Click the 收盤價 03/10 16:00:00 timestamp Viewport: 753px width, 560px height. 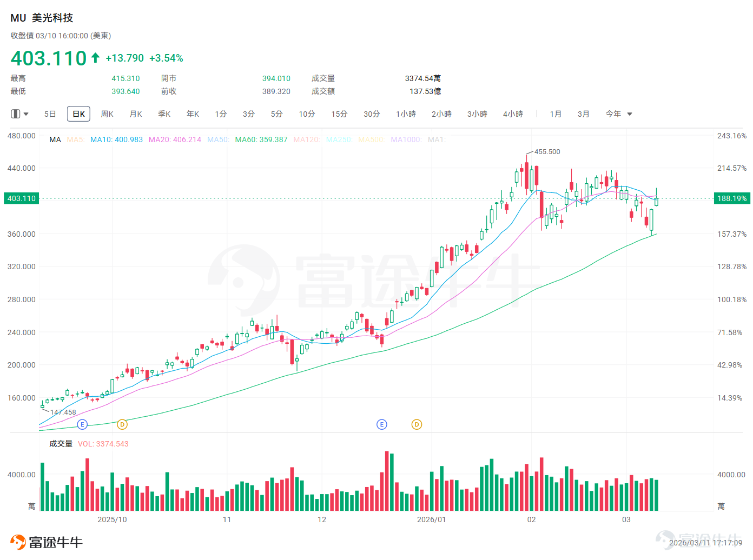click(x=61, y=36)
